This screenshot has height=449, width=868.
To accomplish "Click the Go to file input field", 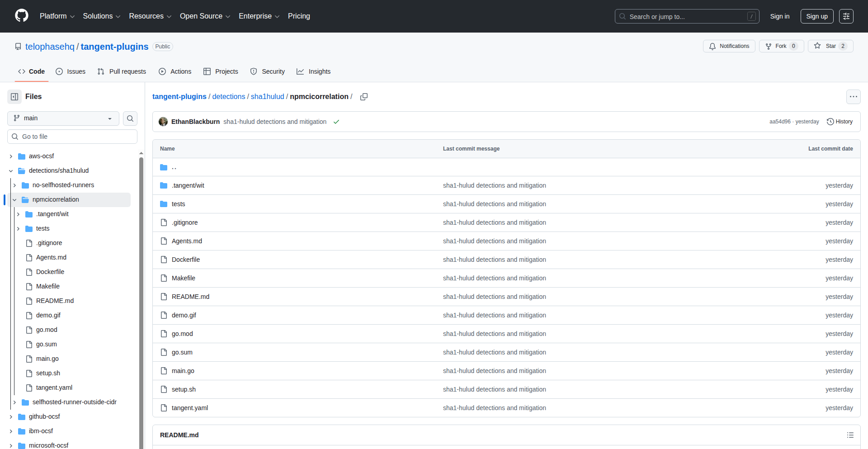I will click(x=72, y=136).
